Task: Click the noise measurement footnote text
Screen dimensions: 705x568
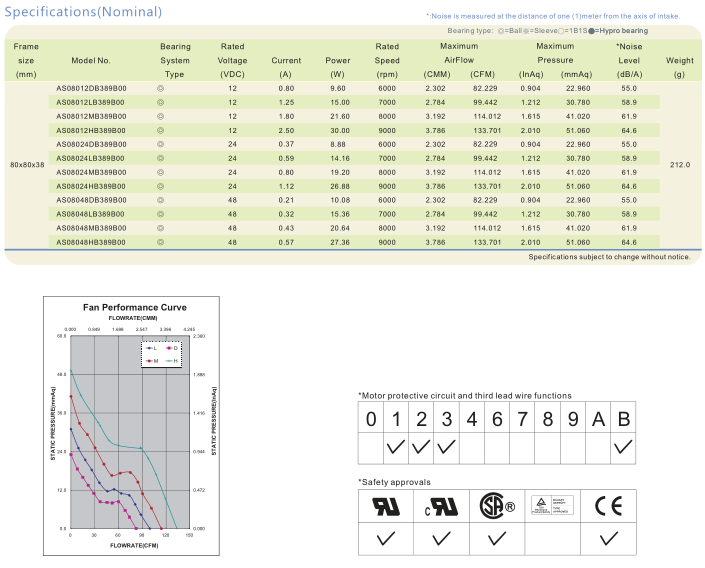Action: [553, 16]
